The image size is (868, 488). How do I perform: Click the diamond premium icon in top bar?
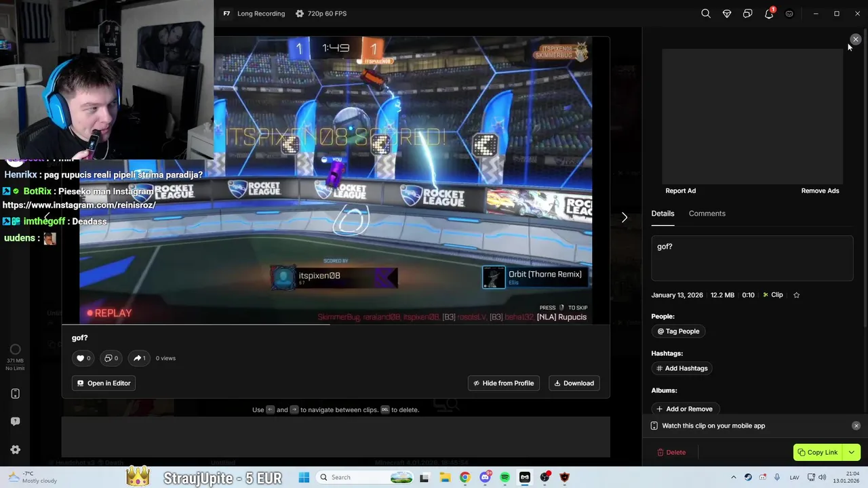(x=727, y=14)
